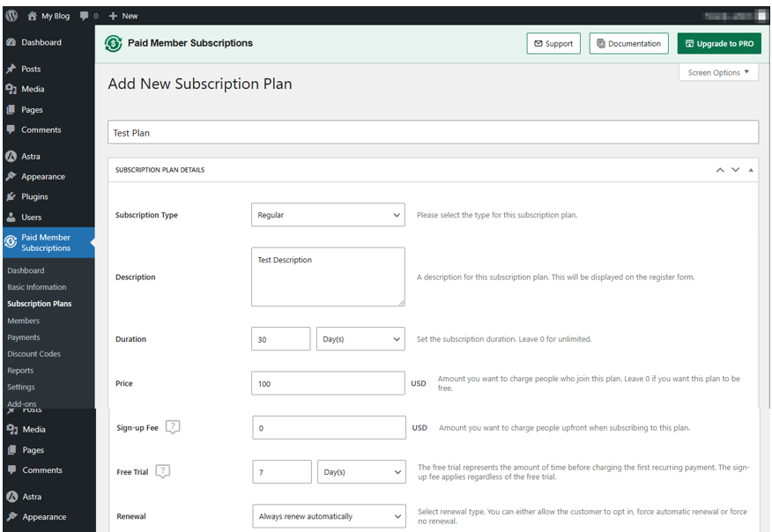This screenshot has width=772, height=532.
Task: Click the Price input field
Action: 328,383
